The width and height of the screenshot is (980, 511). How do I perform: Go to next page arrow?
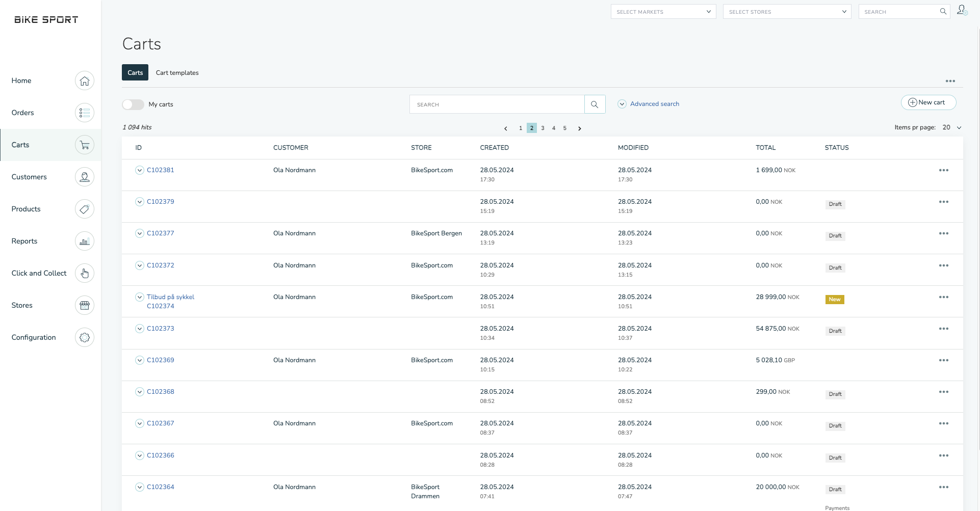[579, 128]
